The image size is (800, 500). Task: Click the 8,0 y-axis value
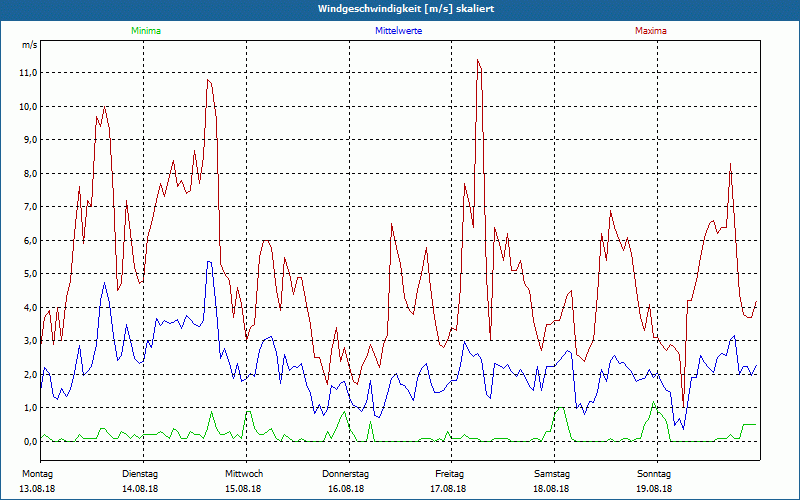click(30, 173)
